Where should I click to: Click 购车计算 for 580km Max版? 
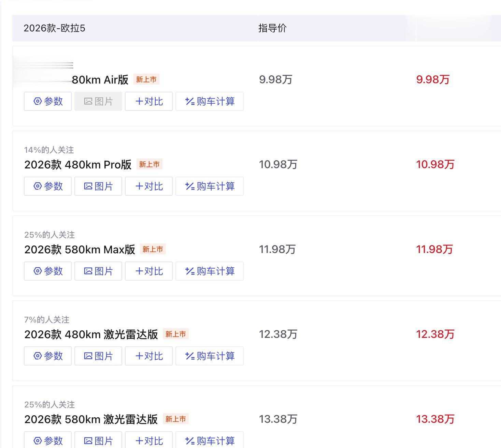click(x=210, y=271)
